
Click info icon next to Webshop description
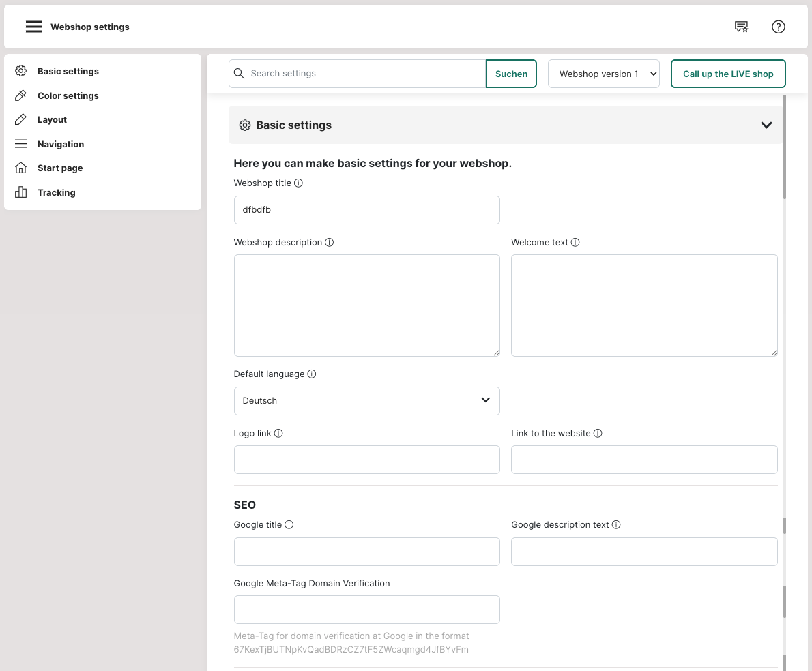[330, 243]
